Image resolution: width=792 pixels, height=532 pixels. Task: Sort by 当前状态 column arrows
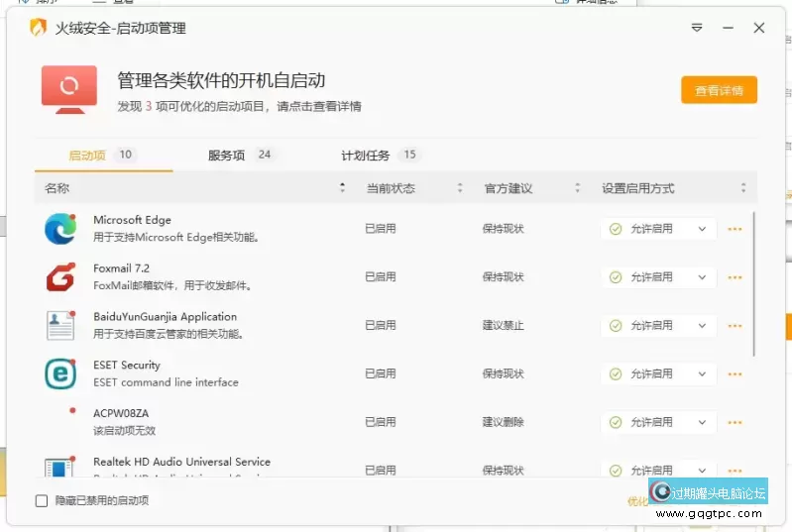point(460,188)
